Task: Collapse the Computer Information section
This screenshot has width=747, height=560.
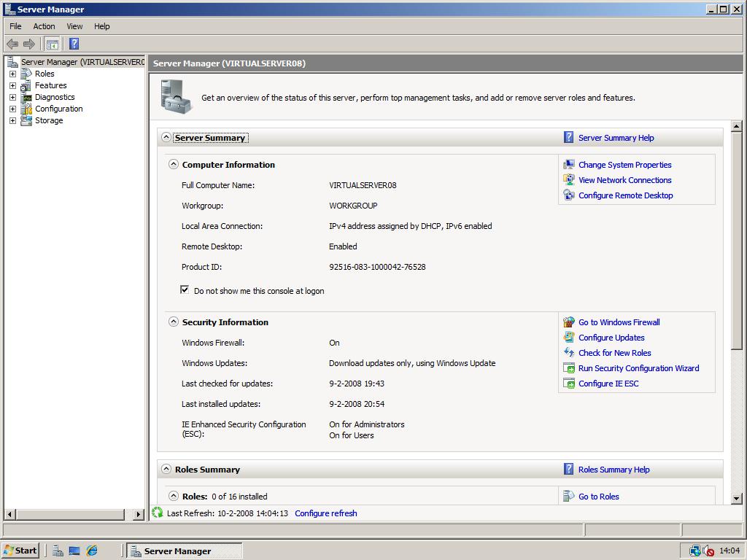Action: [174, 164]
